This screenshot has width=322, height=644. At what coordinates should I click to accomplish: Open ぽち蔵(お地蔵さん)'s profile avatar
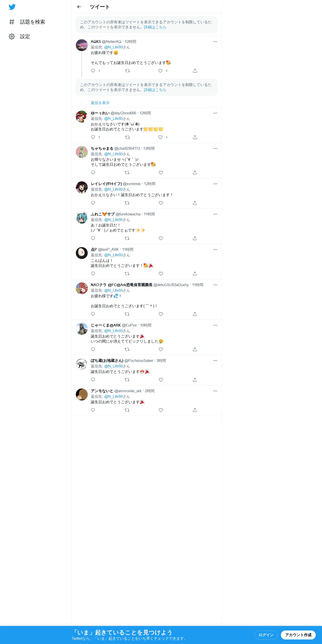pyautogui.click(x=82, y=364)
